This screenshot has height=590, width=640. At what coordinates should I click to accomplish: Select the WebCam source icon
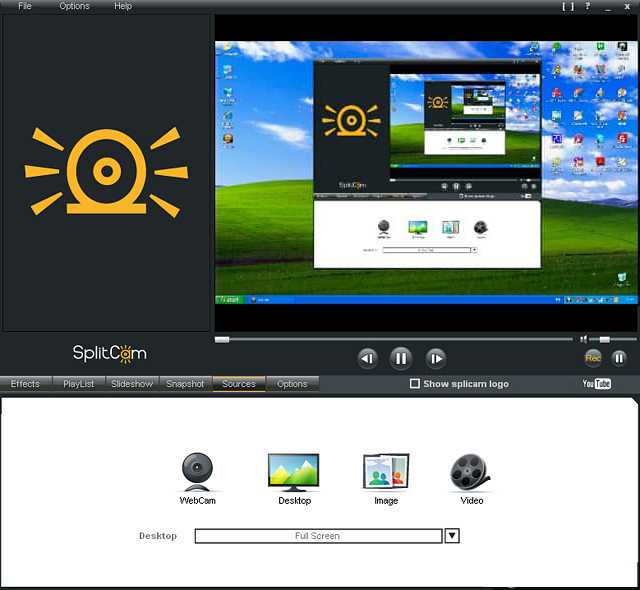(197, 471)
